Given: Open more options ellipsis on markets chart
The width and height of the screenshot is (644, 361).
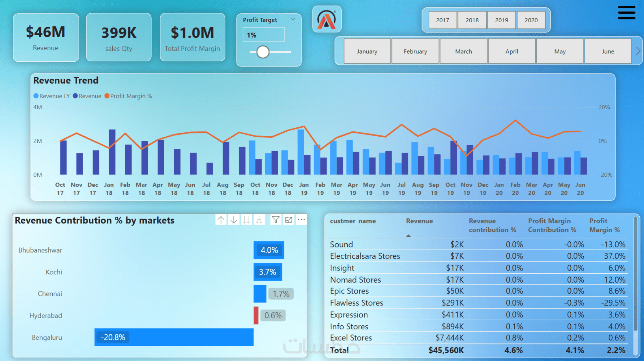Looking at the screenshot, I should coord(301,220).
